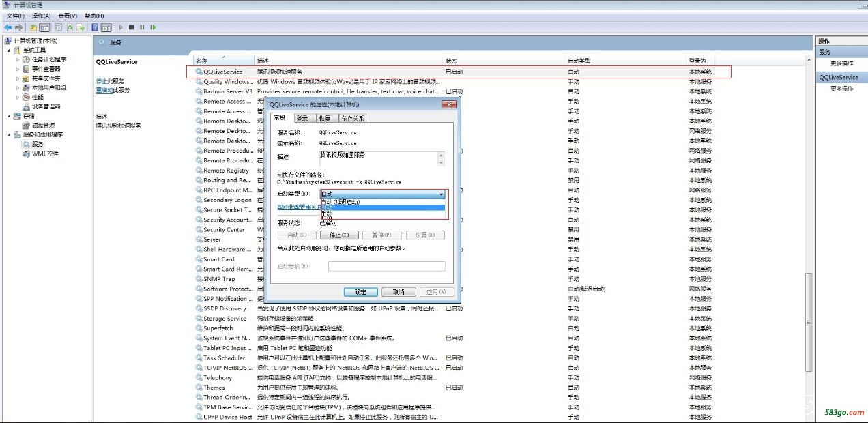Select the WMI 控件 icon in the tree
868x423 pixels.
pos(27,154)
